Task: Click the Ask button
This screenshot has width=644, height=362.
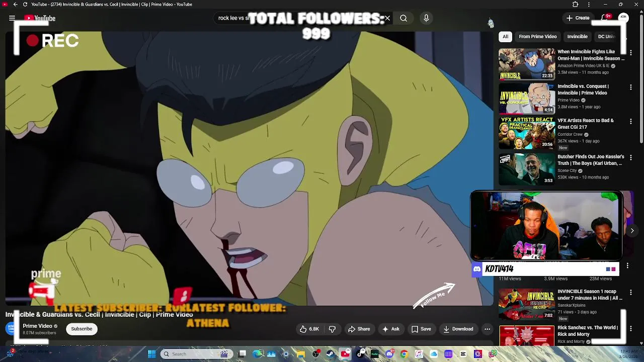Action: (390, 329)
